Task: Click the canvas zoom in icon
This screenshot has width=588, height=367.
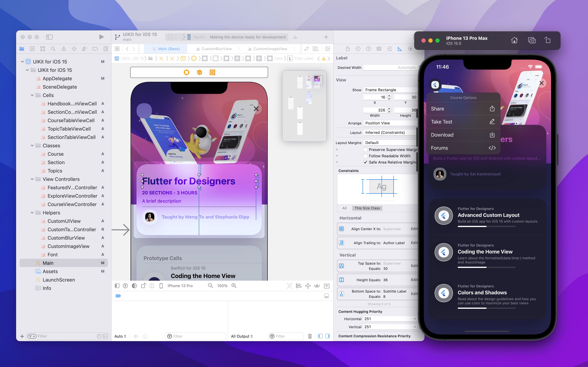Action: 234,286
